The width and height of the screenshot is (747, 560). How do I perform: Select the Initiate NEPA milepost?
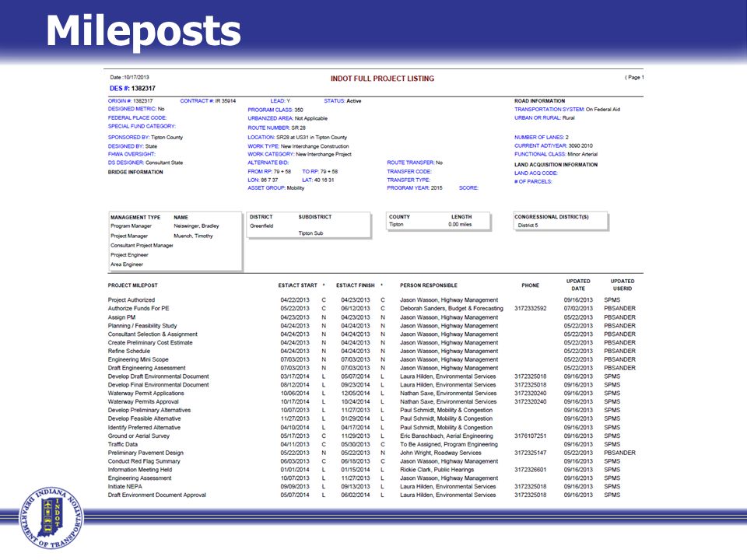click(x=124, y=487)
